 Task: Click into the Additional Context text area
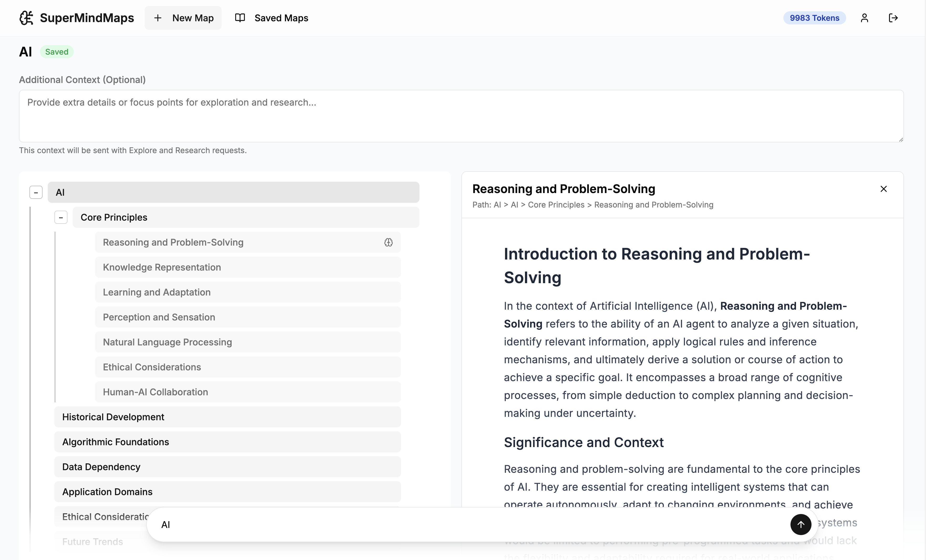(x=461, y=116)
